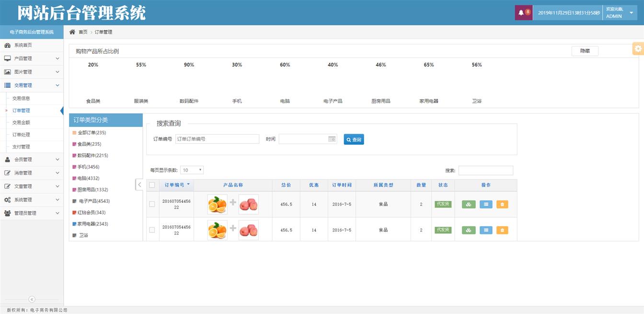The image size is (644, 314).
Task: Open the 每页显示条数 dropdown showing 10
Action: tap(192, 170)
